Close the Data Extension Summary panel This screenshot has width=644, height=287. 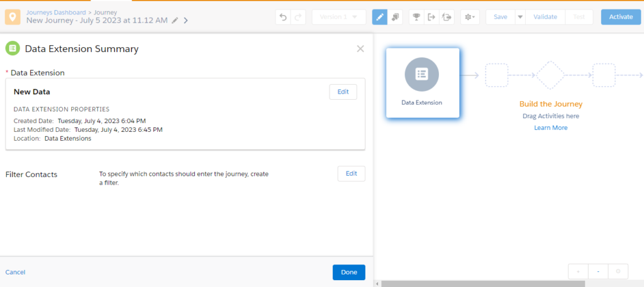tap(360, 48)
